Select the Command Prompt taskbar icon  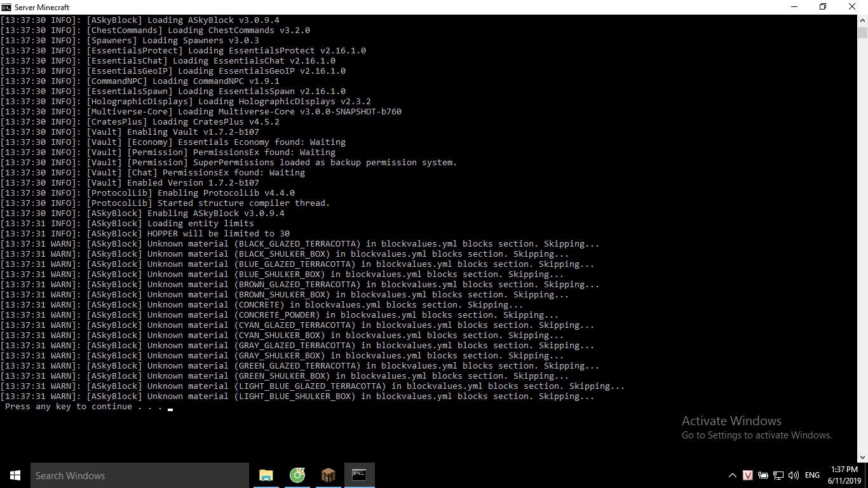pos(359,475)
